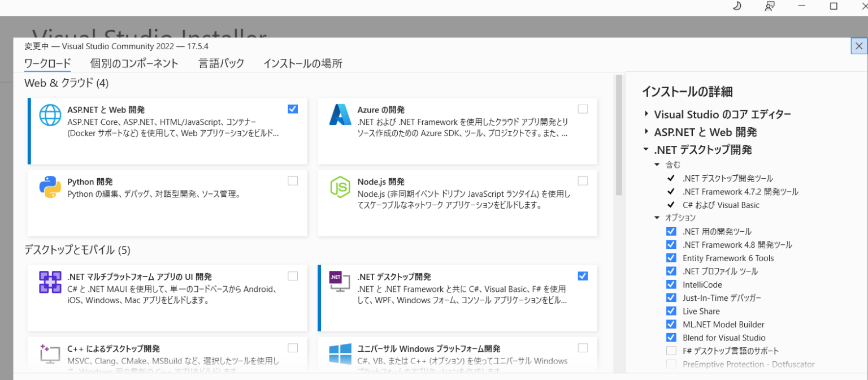Screen dimensions: 868x380
Task: Open the 言語パック tab
Action: click(x=221, y=63)
